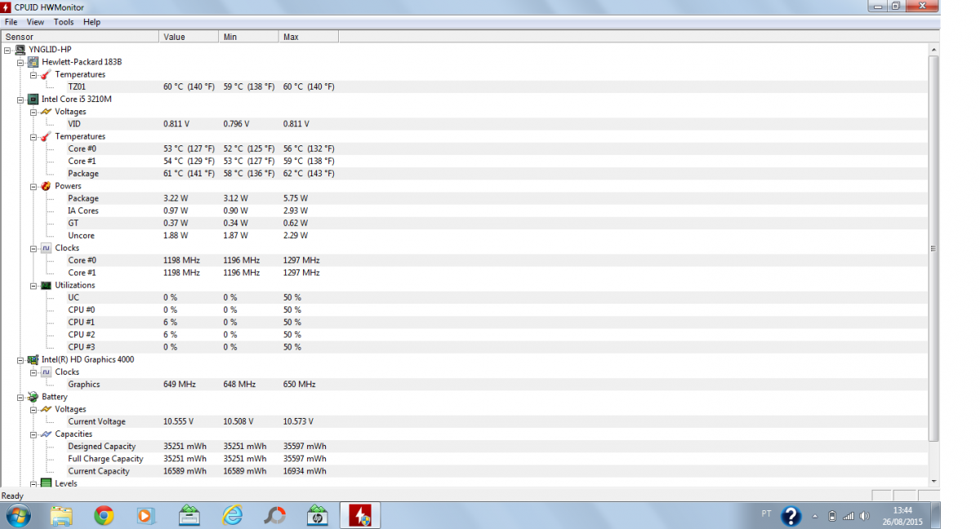The width and height of the screenshot is (980, 529).
Task: Collapse the Hewlett-Packard 183B node
Action: (20, 62)
